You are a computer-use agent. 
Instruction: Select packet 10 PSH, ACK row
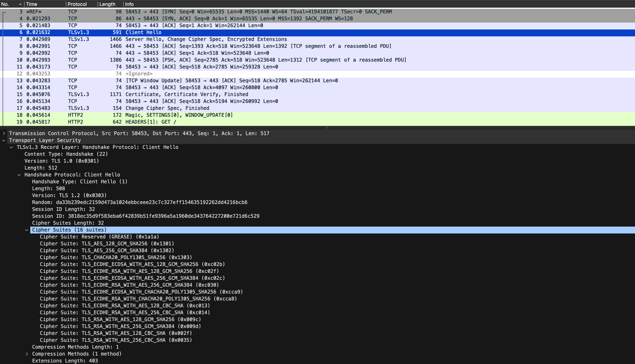tap(317, 60)
